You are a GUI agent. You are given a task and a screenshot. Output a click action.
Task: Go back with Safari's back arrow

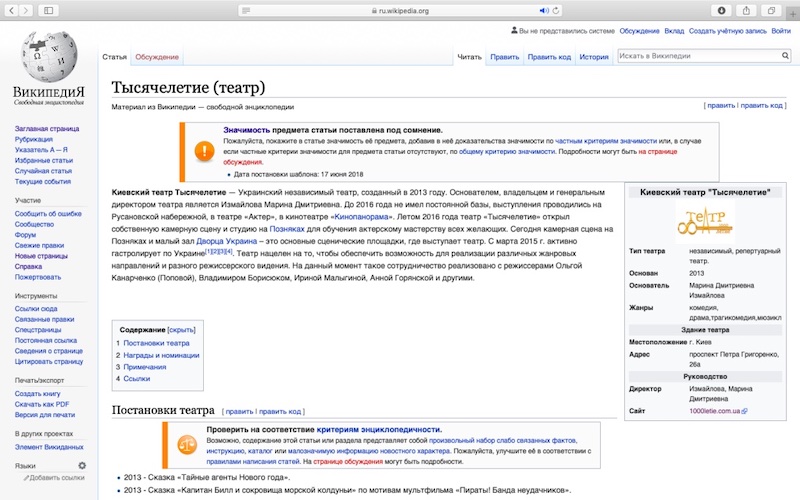click(x=11, y=10)
